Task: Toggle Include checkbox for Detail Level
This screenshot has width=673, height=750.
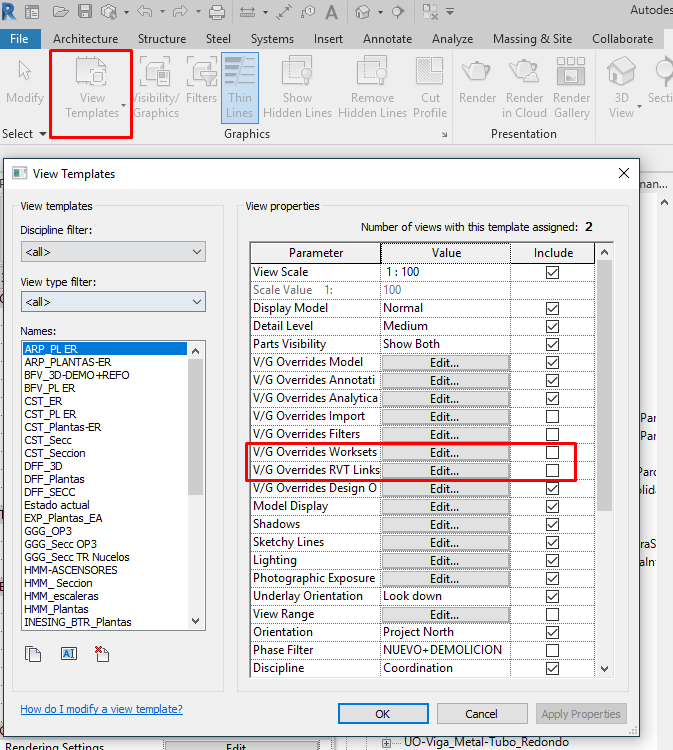Action: click(x=552, y=326)
